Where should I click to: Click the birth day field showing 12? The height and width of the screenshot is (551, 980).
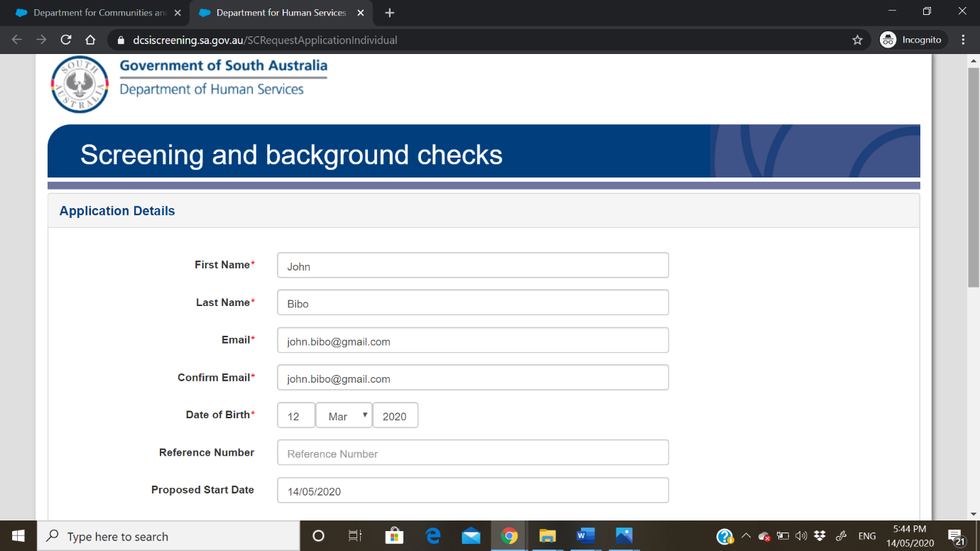(296, 415)
